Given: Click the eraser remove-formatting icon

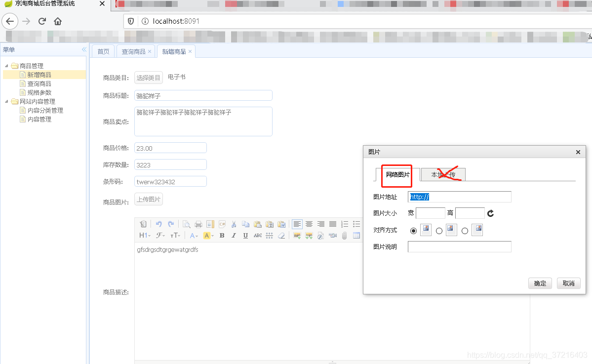Looking at the screenshot, I should 282,235.
